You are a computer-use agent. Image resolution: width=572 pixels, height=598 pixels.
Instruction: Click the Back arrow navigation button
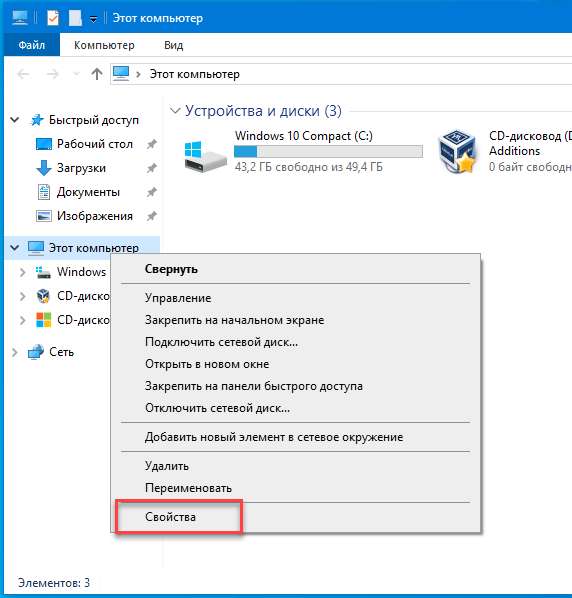(24, 74)
